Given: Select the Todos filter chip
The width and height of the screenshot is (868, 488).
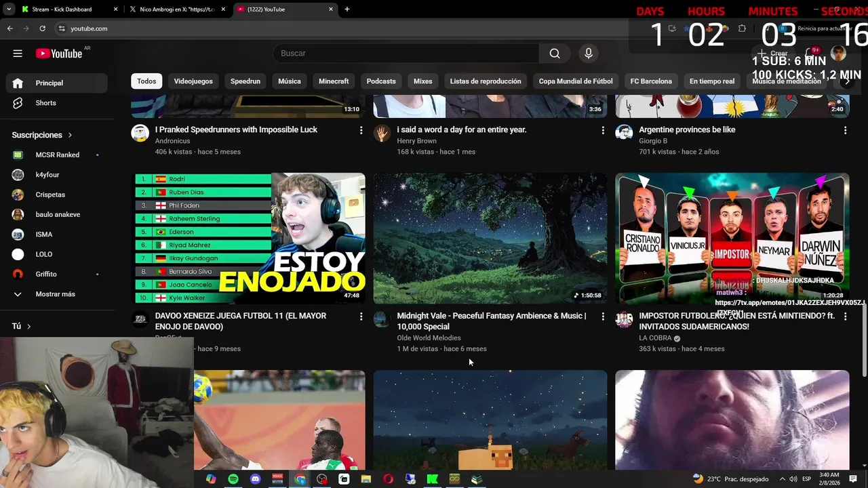Looking at the screenshot, I should pos(146,81).
